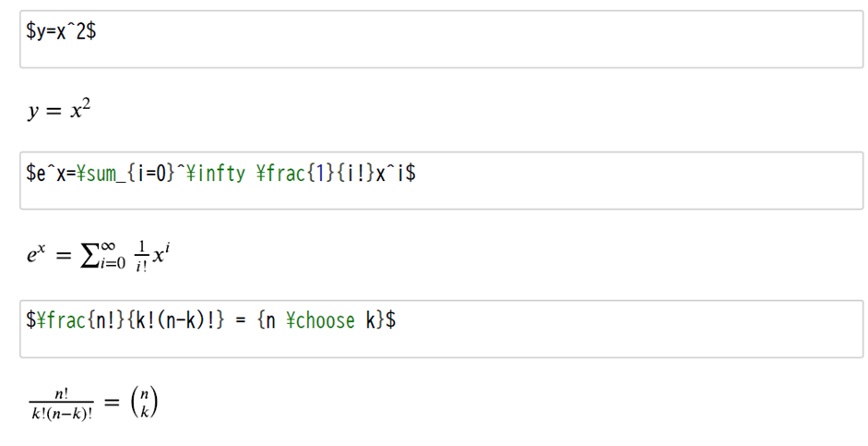This screenshot has width=868, height=446.
Task: Click the rendered x^i term in output
Action: pos(161,254)
